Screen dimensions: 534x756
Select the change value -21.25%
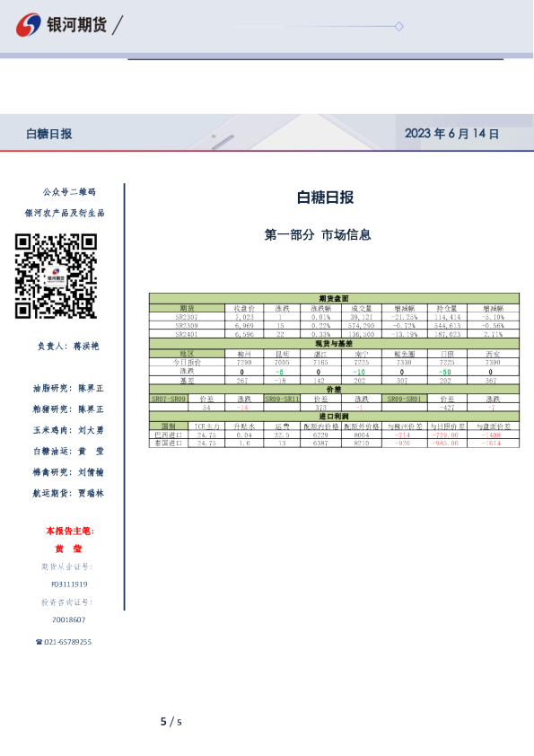click(x=405, y=317)
